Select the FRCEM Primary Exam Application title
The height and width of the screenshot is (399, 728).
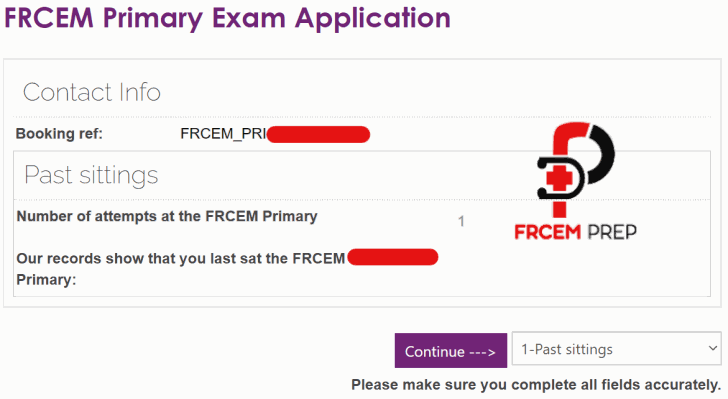227,18
